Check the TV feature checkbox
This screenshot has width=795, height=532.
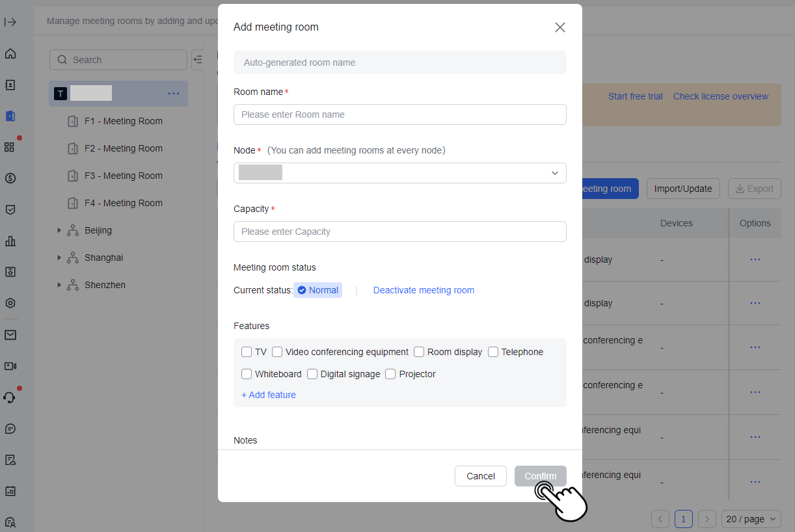246,351
